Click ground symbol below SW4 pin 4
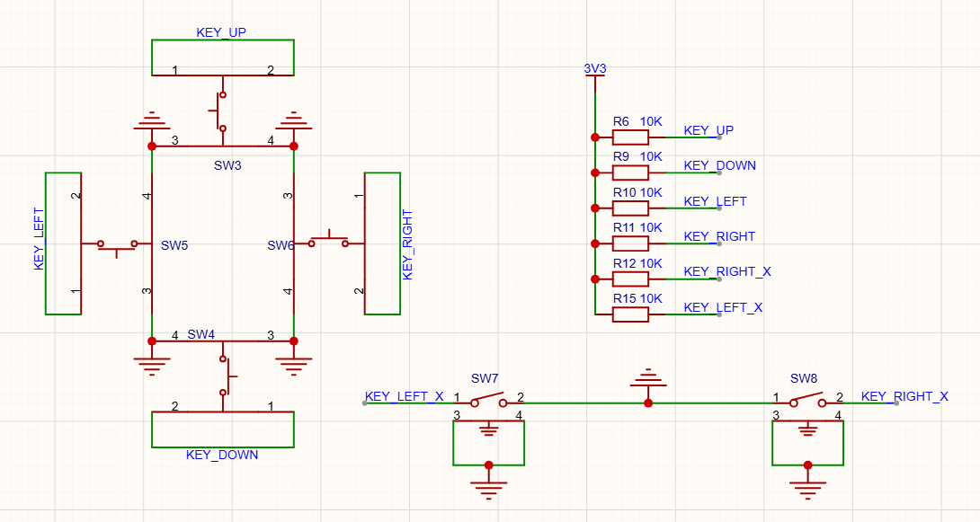The image size is (980, 522). tap(152, 366)
